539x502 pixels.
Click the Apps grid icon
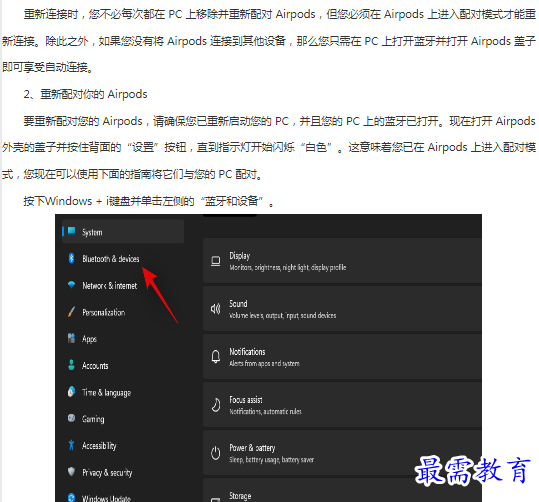point(71,338)
